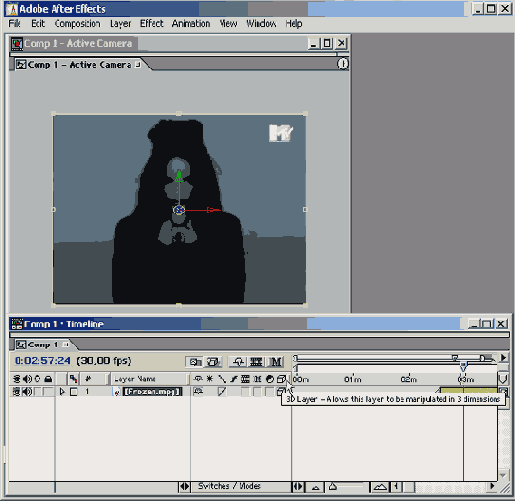
Task: Hide video of the Frozen.mpg layer
Action: click(x=16, y=392)
